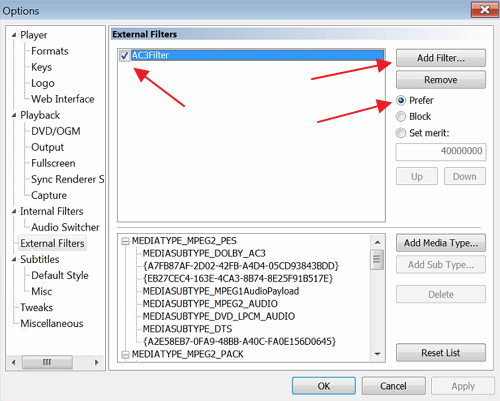Screen dimensions: 500x401
Task: Open the Fullscreen options page
Action: pos(53,163)
